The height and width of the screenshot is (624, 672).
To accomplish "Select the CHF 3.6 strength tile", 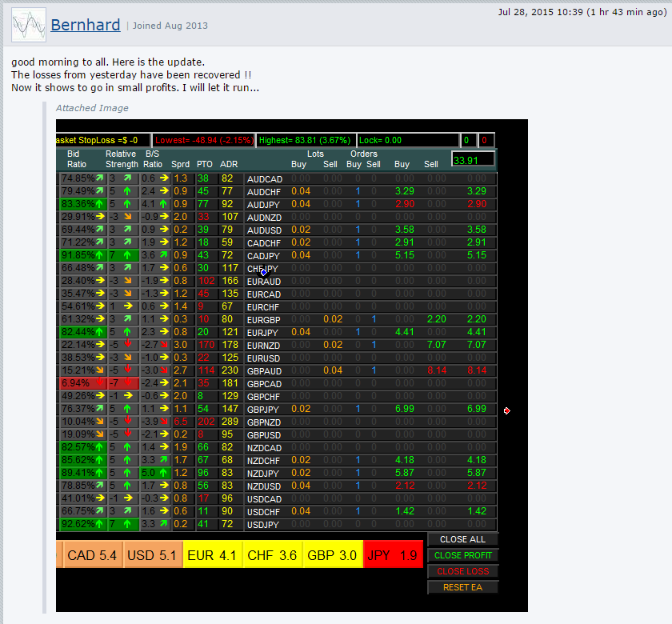I will click(272, 554).
